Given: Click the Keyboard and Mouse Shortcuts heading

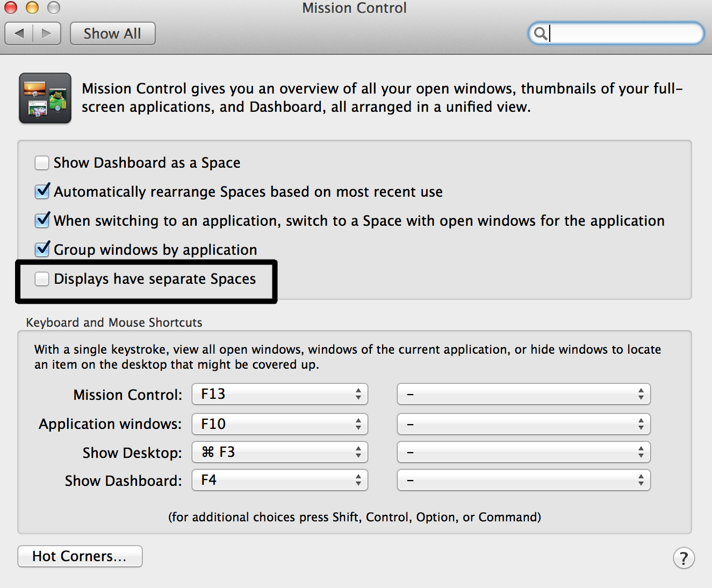Looking at the screenshot, I should click(x=114, y=322).
